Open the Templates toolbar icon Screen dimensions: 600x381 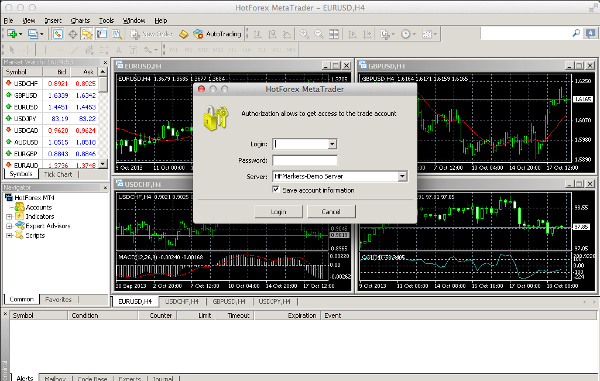tap(426, 34)
